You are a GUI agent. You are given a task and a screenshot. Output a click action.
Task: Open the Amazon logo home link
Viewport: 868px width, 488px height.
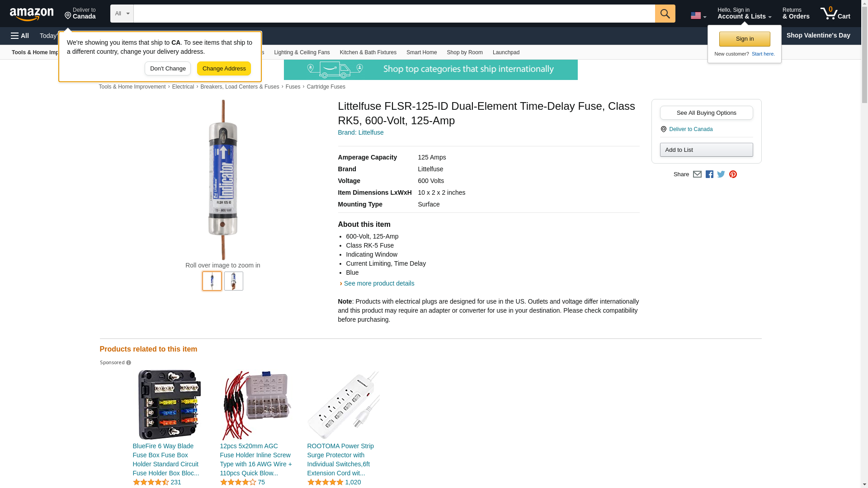tap(32, 14)
